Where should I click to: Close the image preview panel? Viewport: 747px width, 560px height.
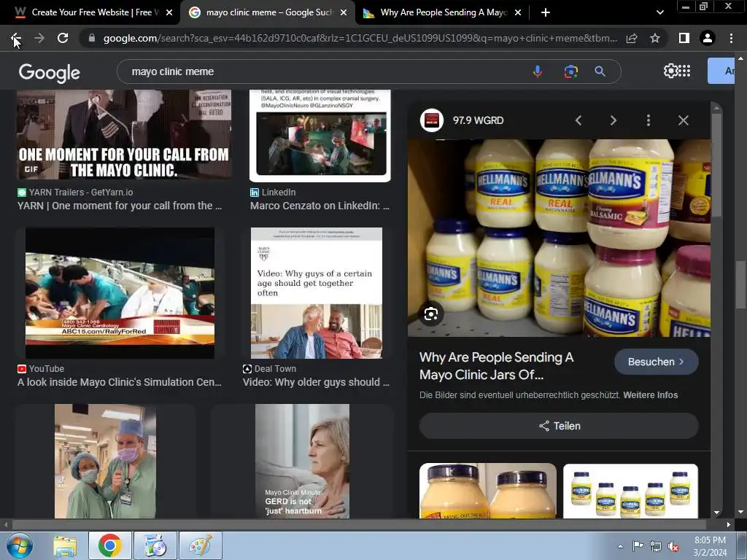683,120
